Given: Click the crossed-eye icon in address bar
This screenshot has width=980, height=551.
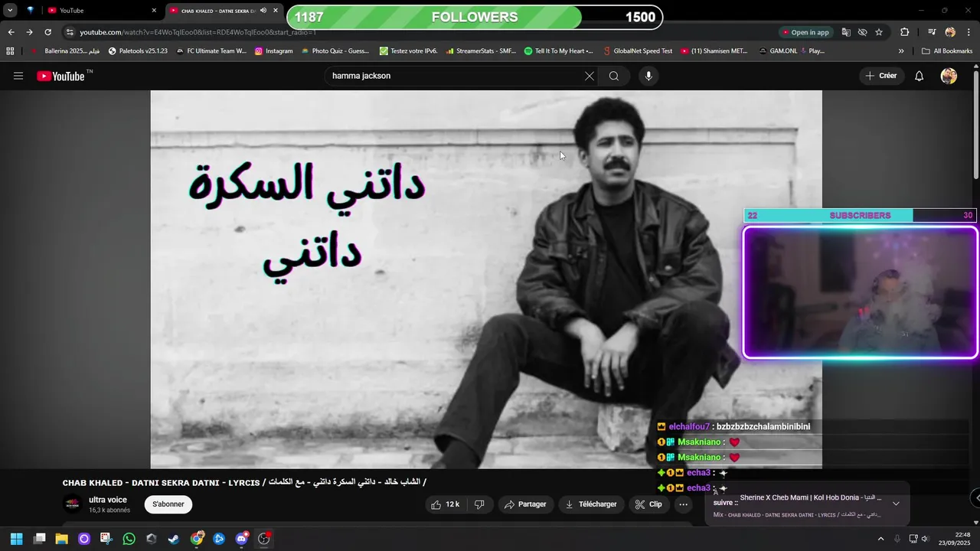Looking at the screenshot, I should coord(862,32).
